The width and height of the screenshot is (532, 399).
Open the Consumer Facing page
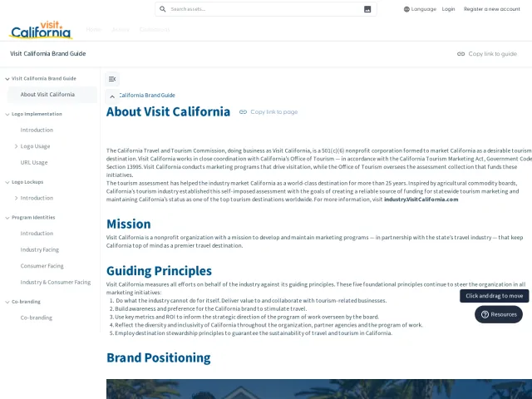[x=42, y=266]
